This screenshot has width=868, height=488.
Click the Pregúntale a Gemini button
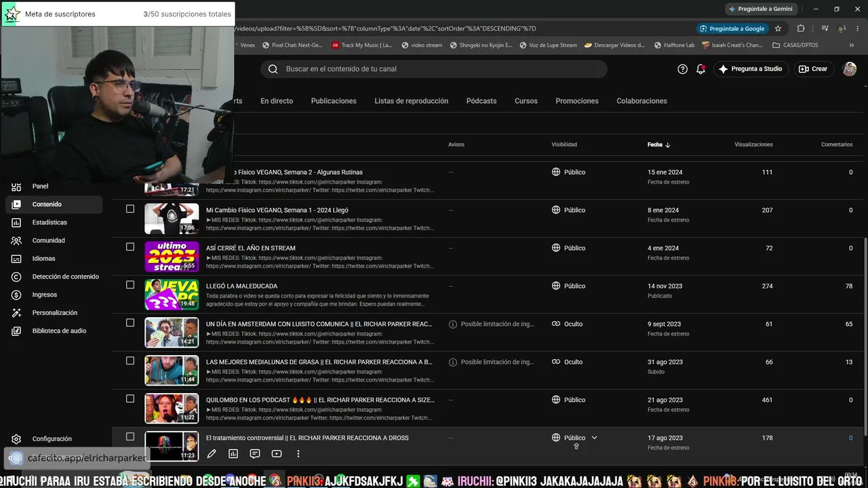(760, 9)
